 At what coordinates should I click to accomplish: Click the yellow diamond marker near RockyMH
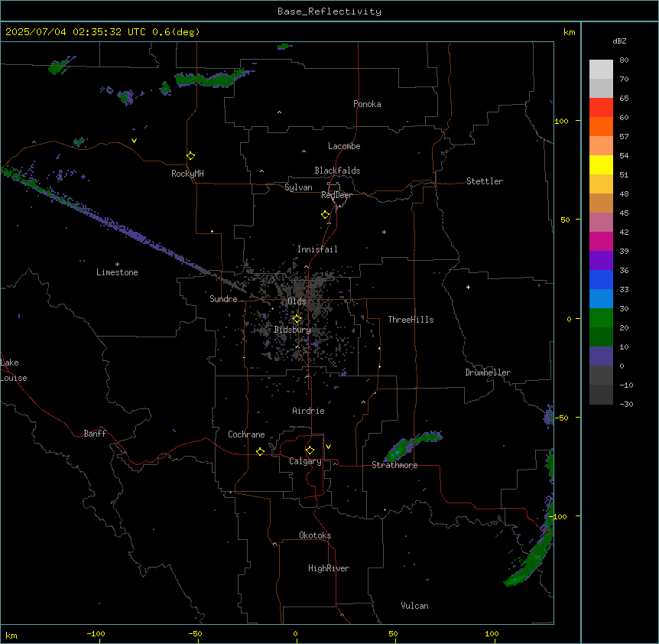point(190,156)
